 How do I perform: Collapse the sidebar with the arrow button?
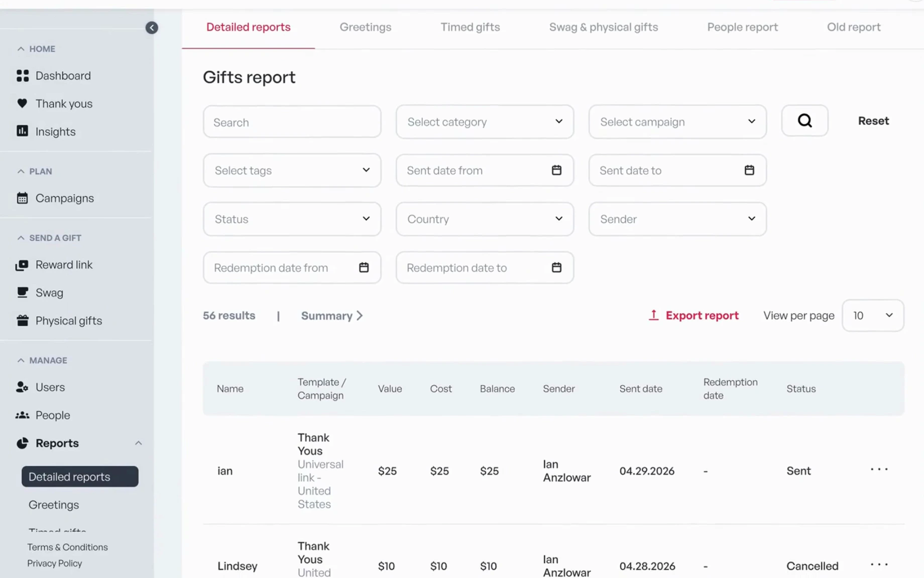click(152, 28)
